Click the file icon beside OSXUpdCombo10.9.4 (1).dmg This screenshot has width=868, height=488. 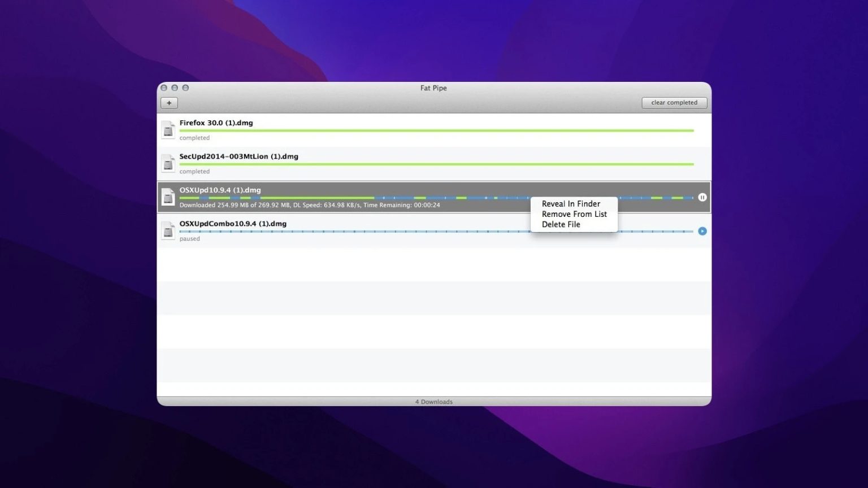(168, 230)
